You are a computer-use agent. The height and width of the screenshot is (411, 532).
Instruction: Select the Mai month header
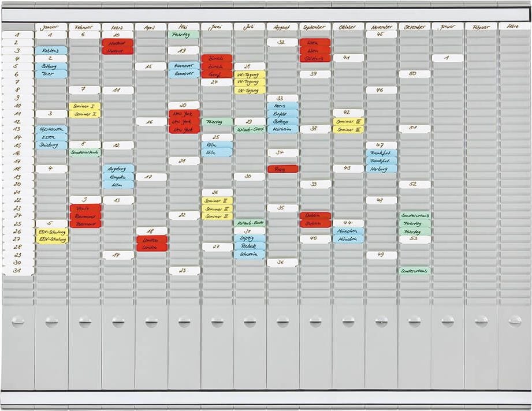click(x=184, y=27)
